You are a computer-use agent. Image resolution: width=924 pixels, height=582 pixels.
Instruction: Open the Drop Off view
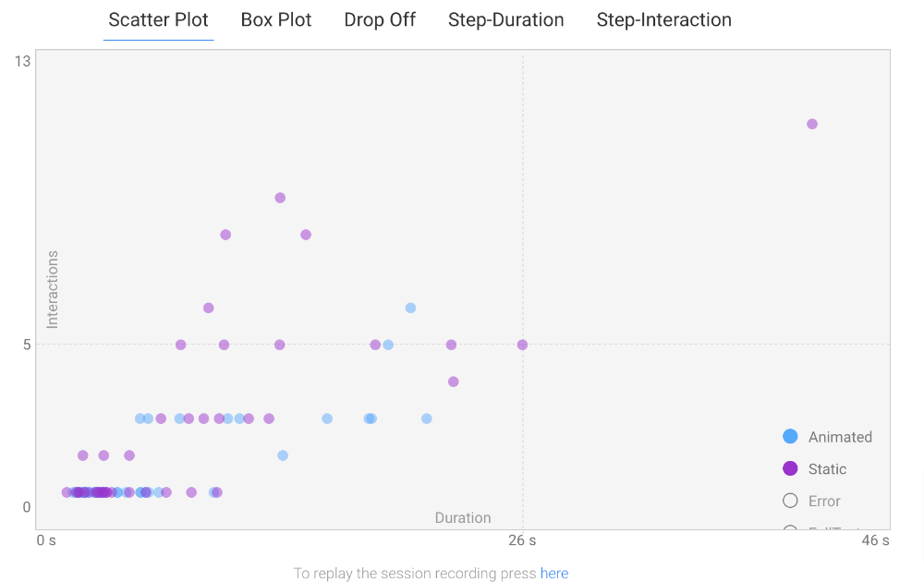[x=380, y=19]
